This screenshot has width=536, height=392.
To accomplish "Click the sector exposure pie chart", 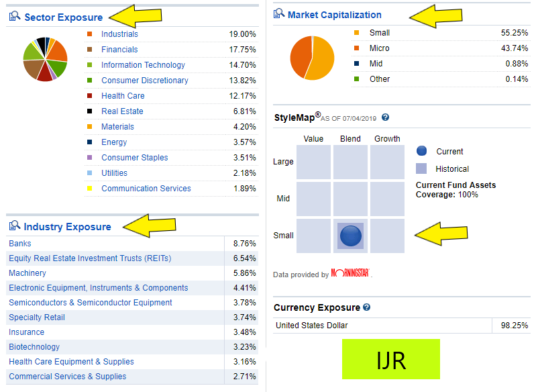I will click(45, 59).
